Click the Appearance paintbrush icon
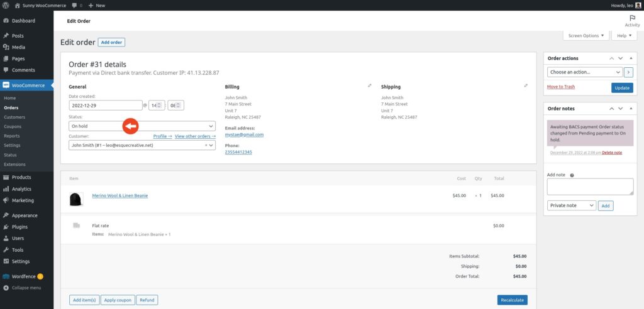 [6, 215]
